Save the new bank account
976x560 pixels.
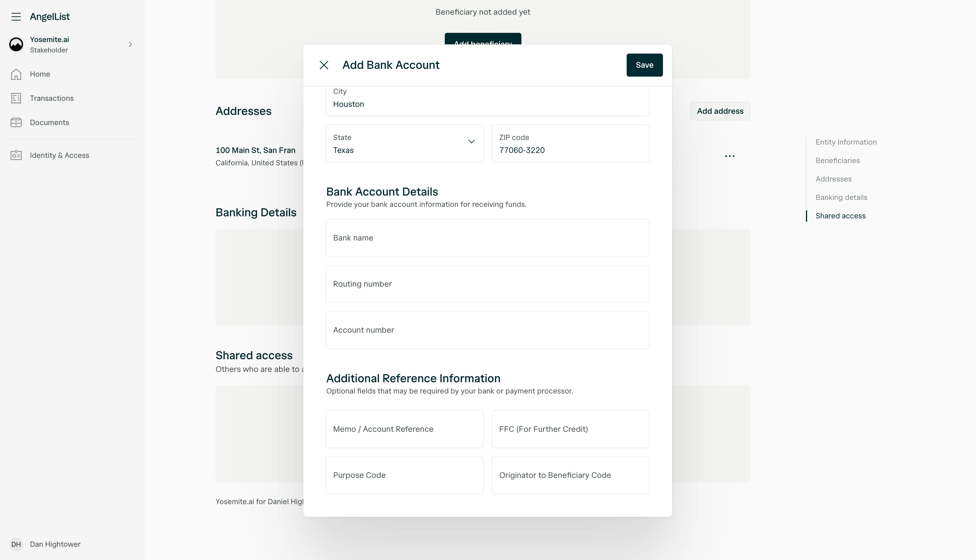(644, 65)
